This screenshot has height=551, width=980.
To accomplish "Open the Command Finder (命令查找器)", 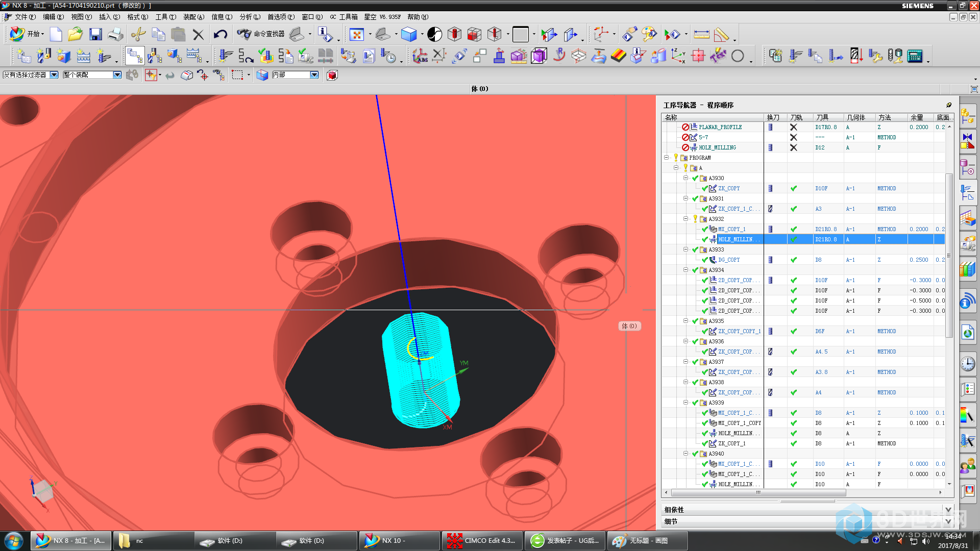I will (260, 34).
